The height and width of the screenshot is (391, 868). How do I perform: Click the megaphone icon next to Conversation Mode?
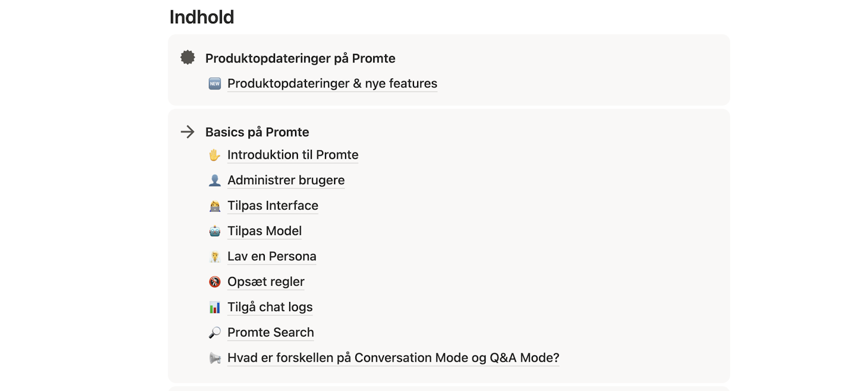(215, 358)
